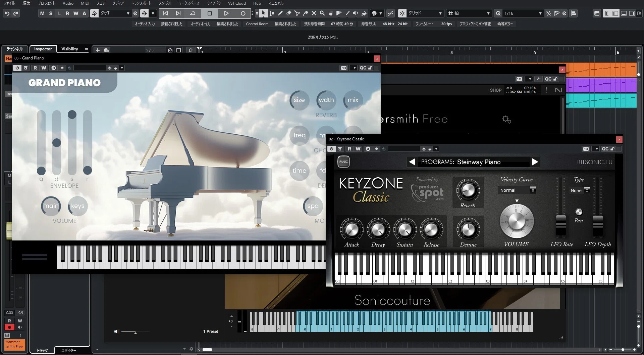Select the Line tool

[x=347, y=13]
